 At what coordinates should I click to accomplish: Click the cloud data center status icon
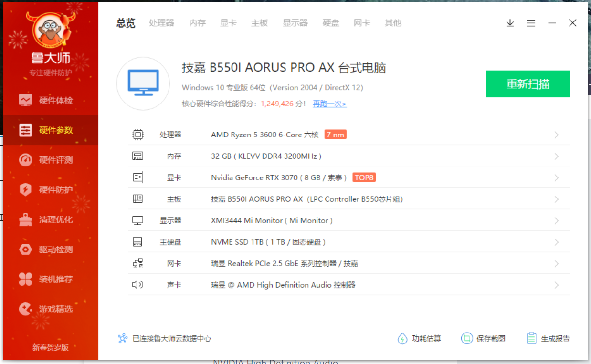coord(123,338)
